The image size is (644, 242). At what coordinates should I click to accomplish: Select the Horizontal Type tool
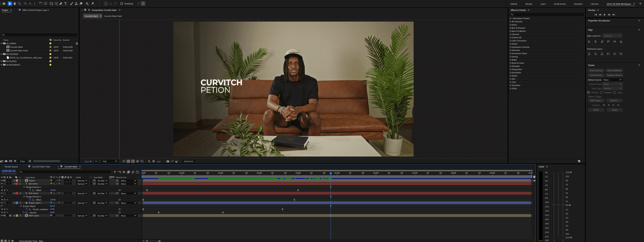coord(66,4)
